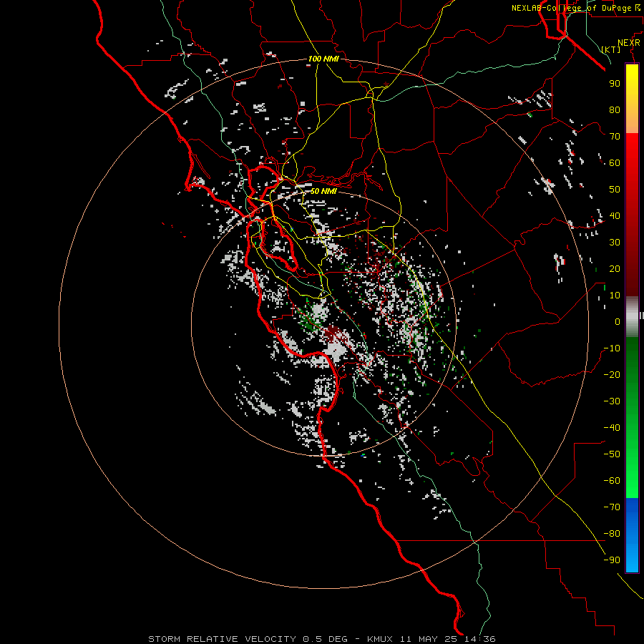Click the 70 value on the velocity legend
Image resolution: width=644 pixels, height=644 pixels.
pyautogui.click(x=615, y=137)
